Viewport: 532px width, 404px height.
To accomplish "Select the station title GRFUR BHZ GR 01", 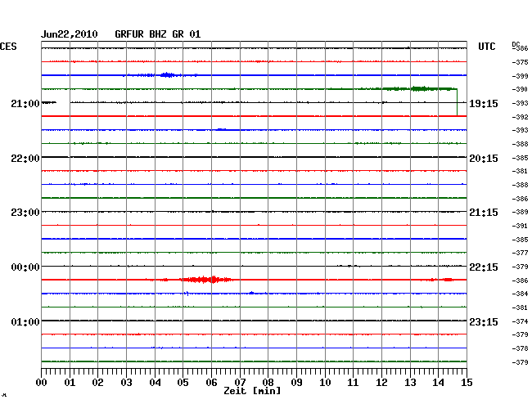I will click(x=158, y=34).
